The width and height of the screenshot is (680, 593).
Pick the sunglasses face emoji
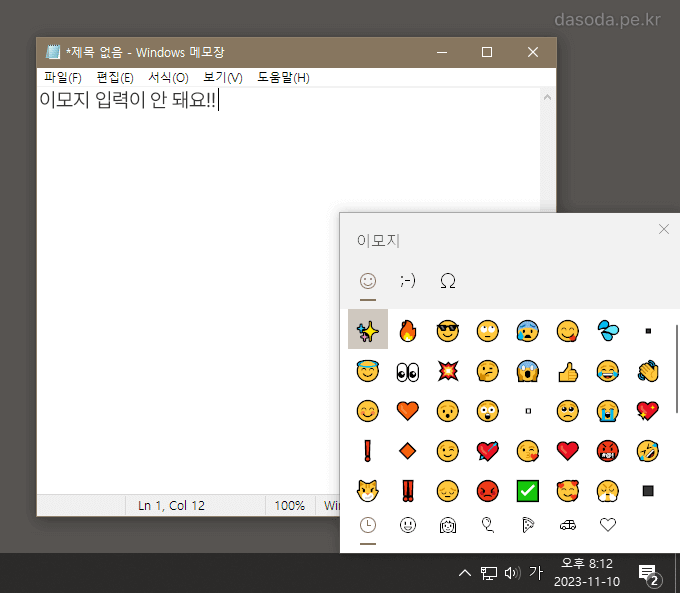point(448,331)
